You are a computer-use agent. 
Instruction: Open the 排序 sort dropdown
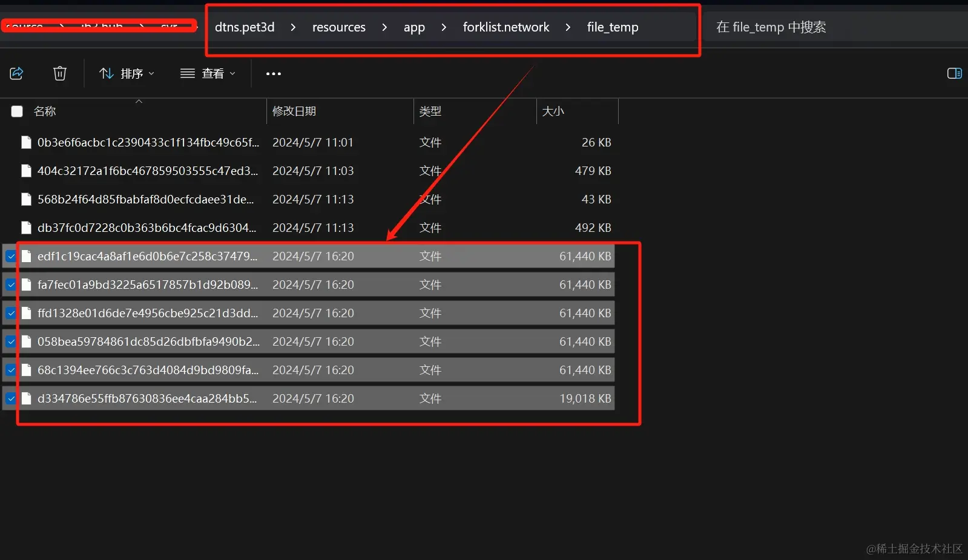point(127,73)
